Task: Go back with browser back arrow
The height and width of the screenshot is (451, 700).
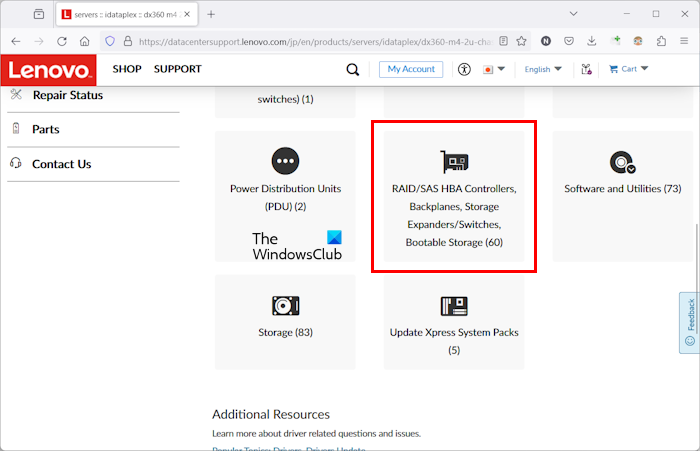Action: coord(16,42)
